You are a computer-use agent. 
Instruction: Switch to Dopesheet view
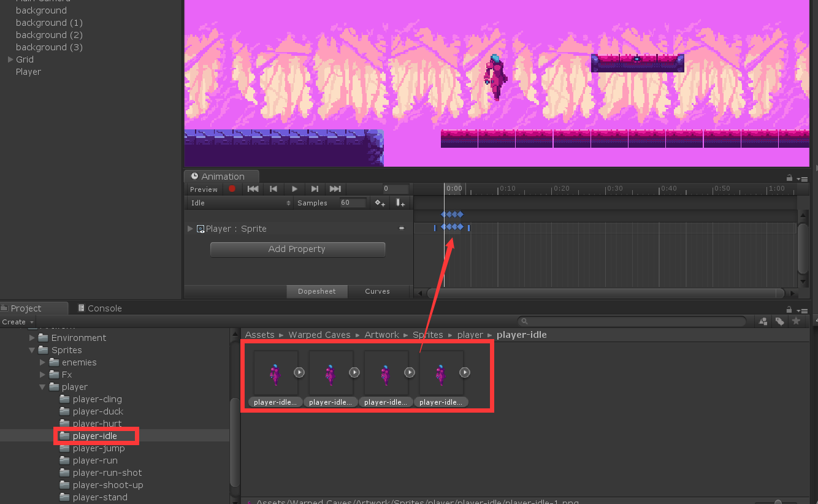click(x=316, y=291)
